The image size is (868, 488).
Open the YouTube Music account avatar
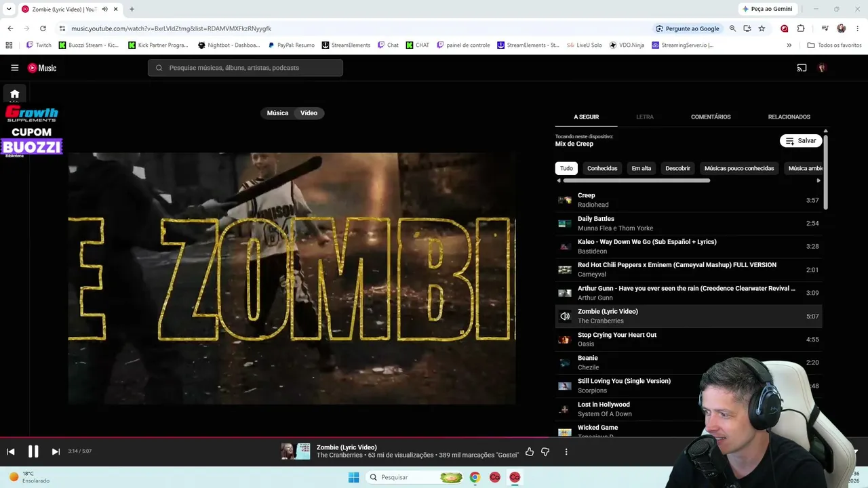click(822, 68)
